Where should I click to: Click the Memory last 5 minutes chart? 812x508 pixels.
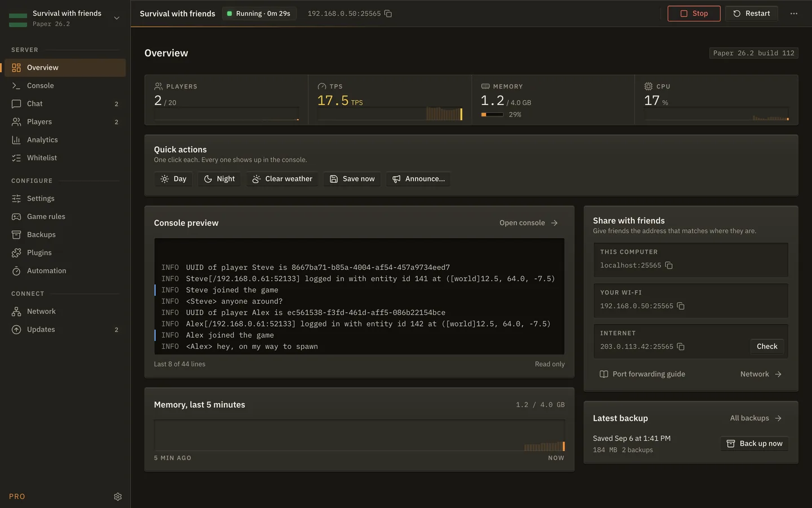point(359,435)
